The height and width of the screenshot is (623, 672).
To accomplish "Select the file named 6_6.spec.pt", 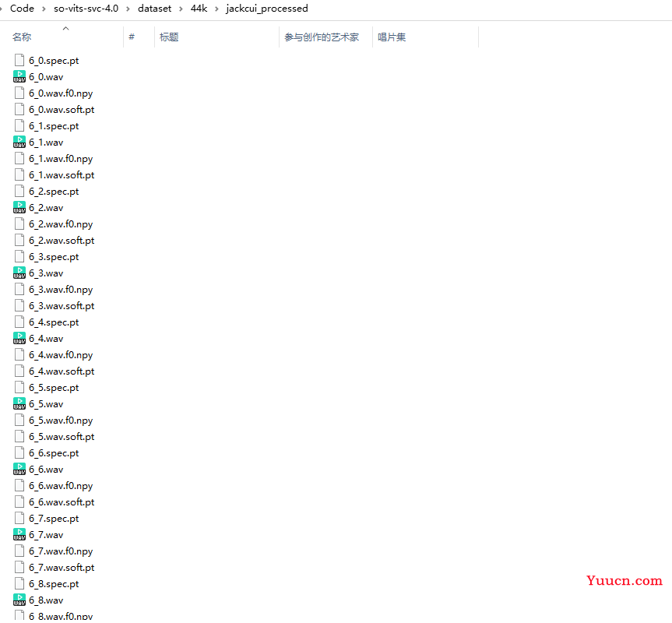I will click(x=54, y=453).
